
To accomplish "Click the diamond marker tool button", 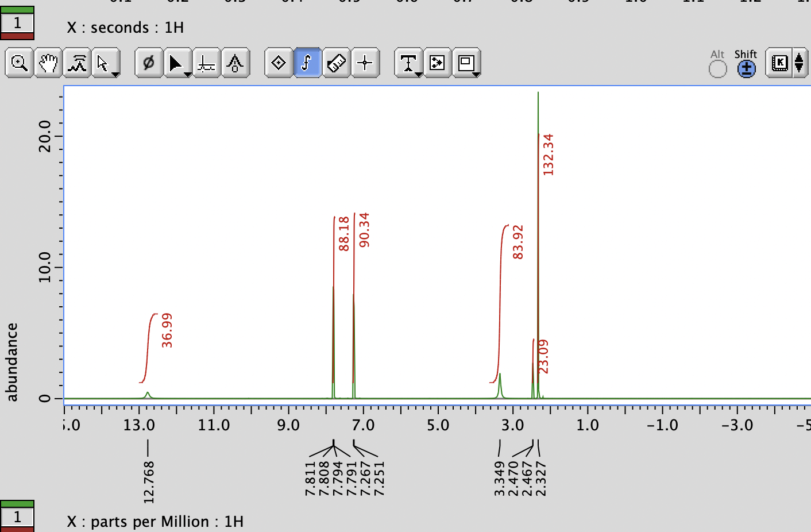I will click(x=278, y=63).
